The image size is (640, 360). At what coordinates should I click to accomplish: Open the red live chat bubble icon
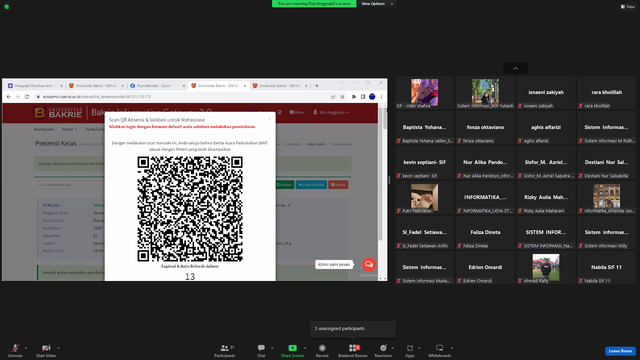tap(369, 264)
